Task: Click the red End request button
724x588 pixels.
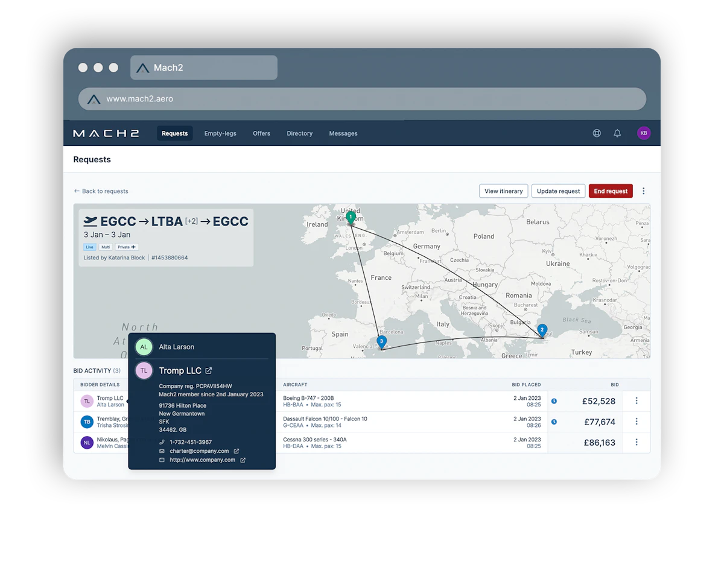Action: point(611,191)
